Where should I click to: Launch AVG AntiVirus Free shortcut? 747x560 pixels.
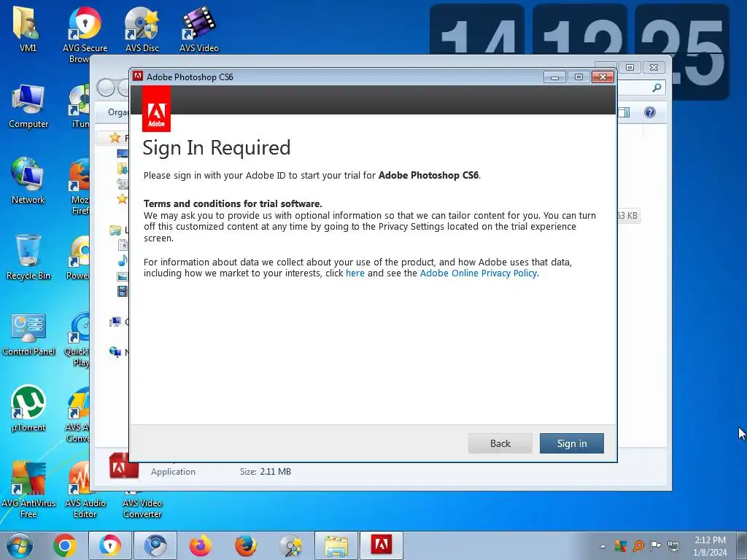point(28,489)
